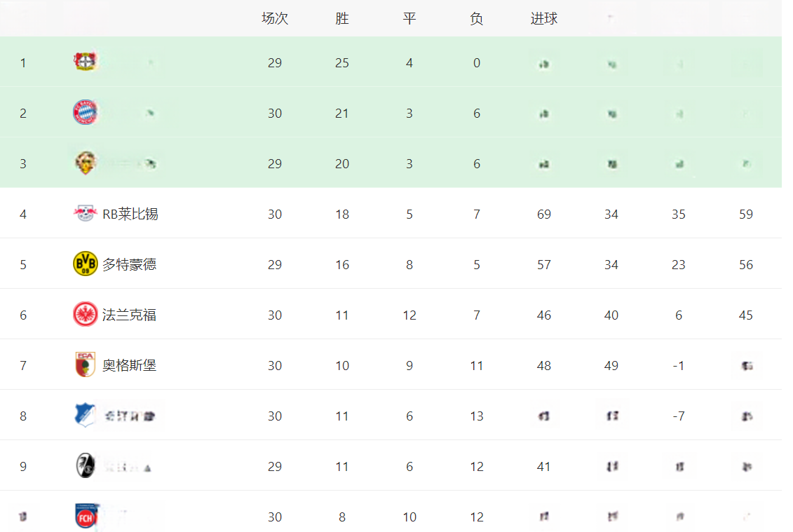This screenshot has width=793, height=532.
Task: Sort by 场次 column header
Action: coord(275,19)
